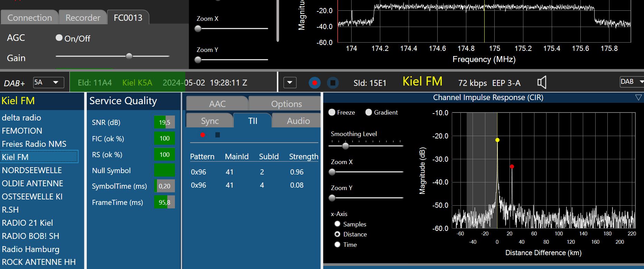Click the red record button beside Kiel FM
644x269 pixels.
click(x=314, y=83)
